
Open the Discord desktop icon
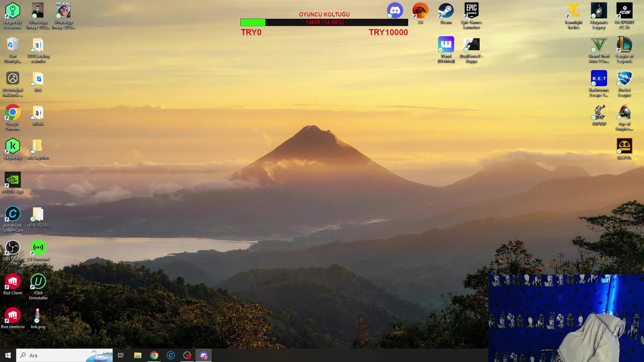click(x=395, y=11)
